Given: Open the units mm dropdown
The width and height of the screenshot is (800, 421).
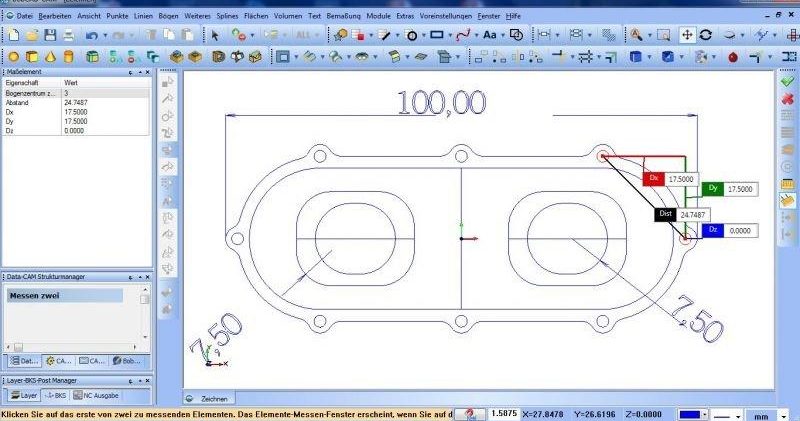Looking at the screenshot, I should pos(784,416).
